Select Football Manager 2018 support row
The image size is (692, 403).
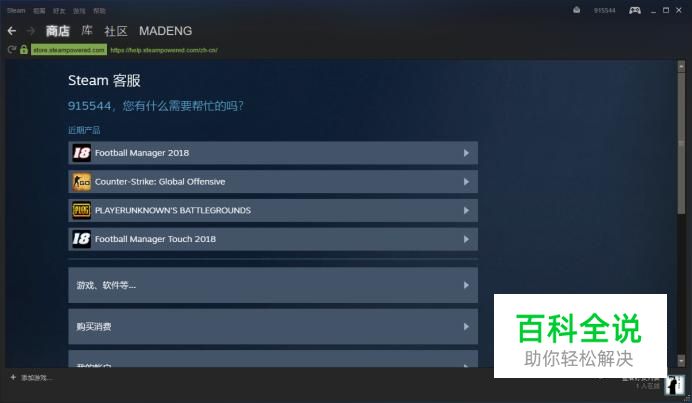tap(273, 153)
